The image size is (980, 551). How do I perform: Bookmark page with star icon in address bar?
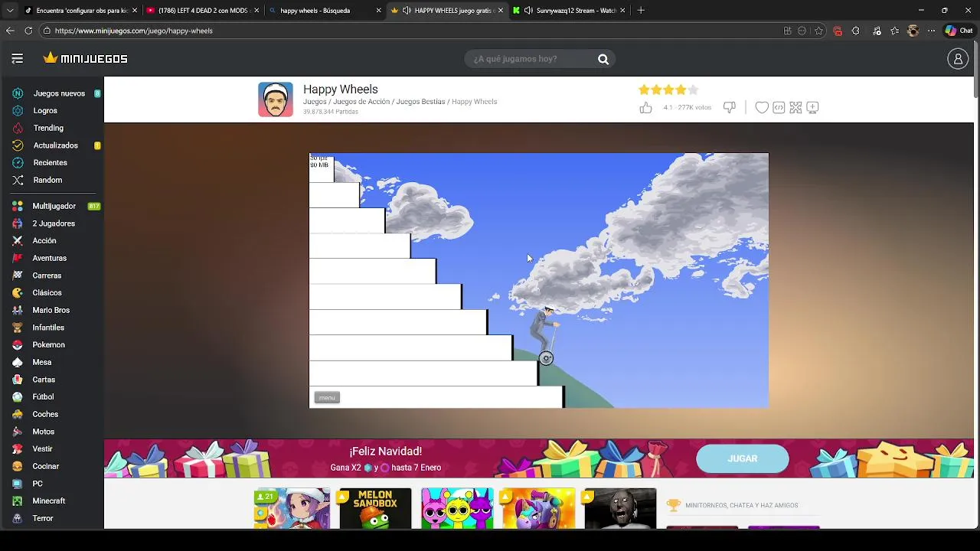(818, 31)
